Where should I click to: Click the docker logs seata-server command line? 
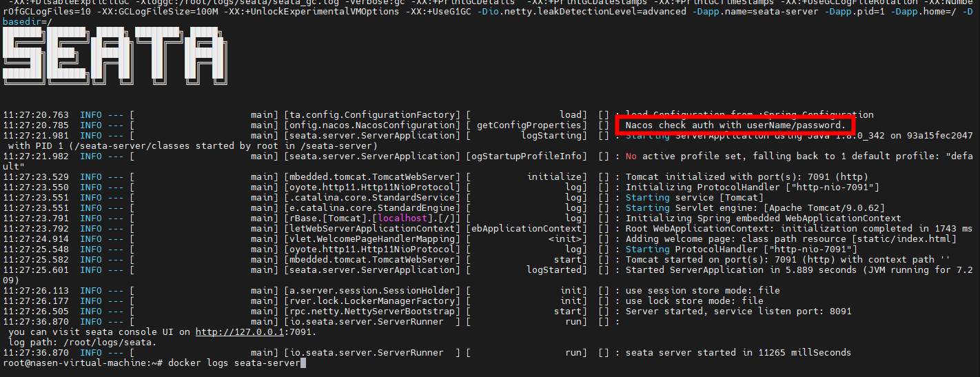pyautogui.click(x=234, y=363)
